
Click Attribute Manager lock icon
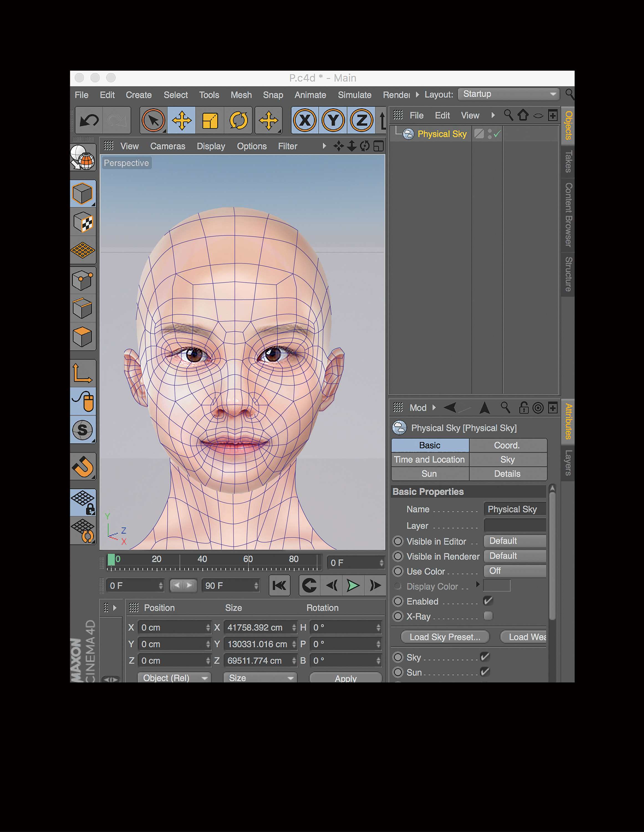(x=524, y=408)
